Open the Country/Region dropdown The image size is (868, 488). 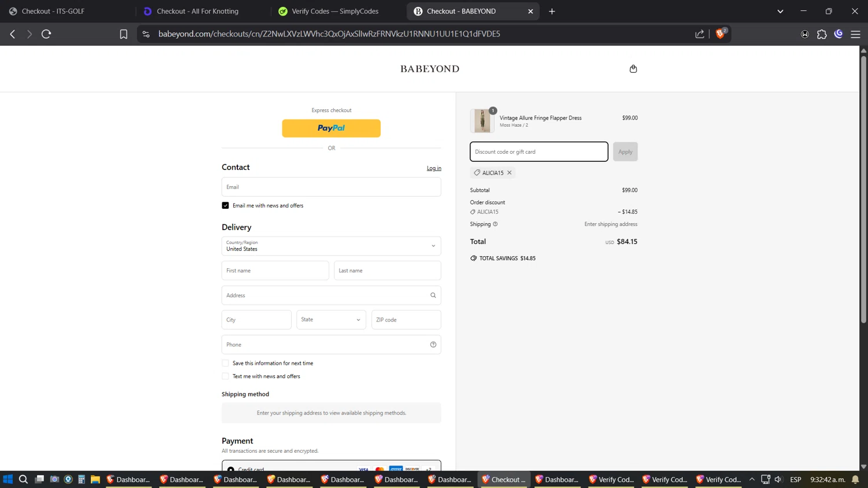(x=331, y=246)
